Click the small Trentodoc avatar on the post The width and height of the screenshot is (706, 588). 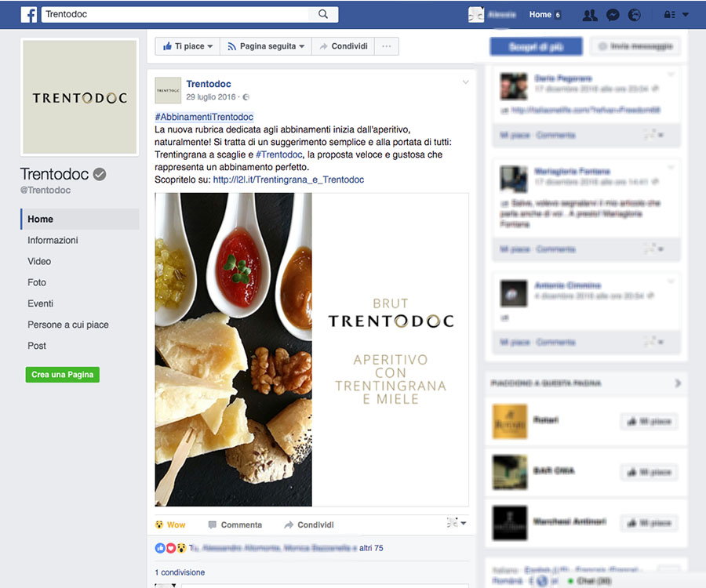point(168,90)
